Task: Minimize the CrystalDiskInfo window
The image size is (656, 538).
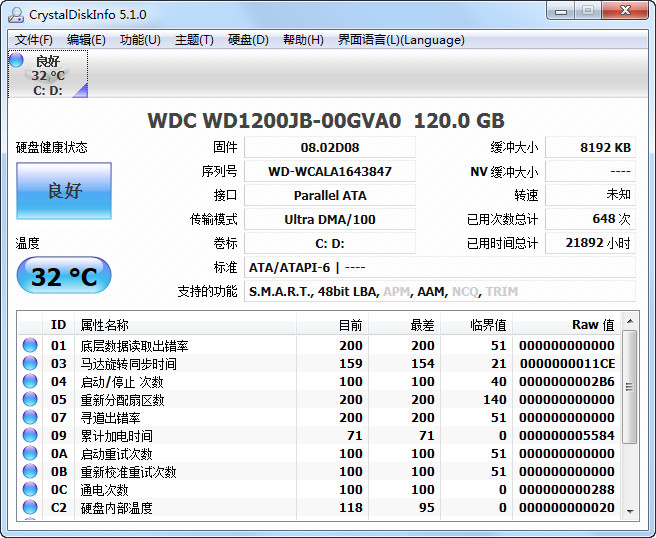Action: pyautogui.click(x=561, y=11)
